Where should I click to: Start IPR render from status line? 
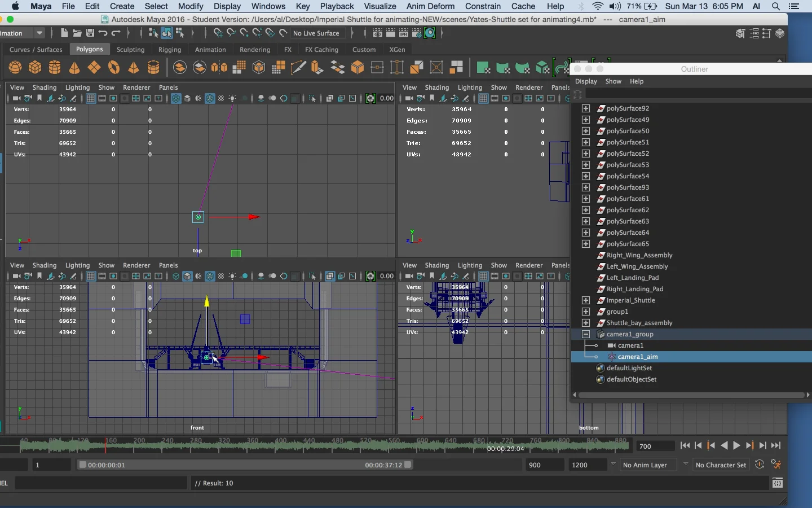[x=404, y=33]
